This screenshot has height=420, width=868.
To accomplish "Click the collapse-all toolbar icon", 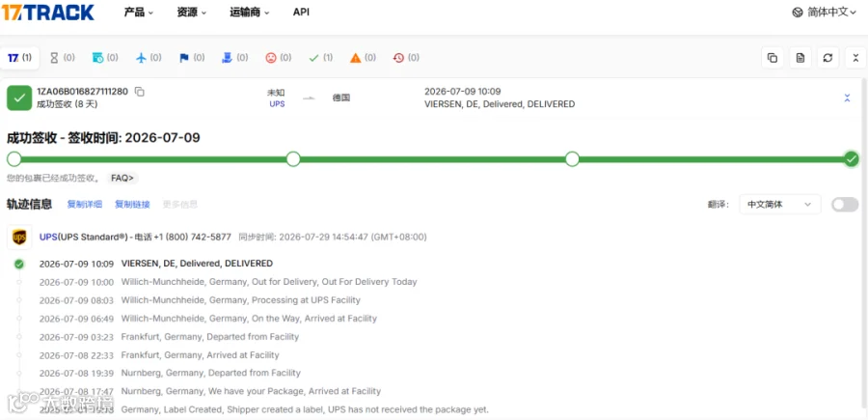I will click(x=855, y=58).
